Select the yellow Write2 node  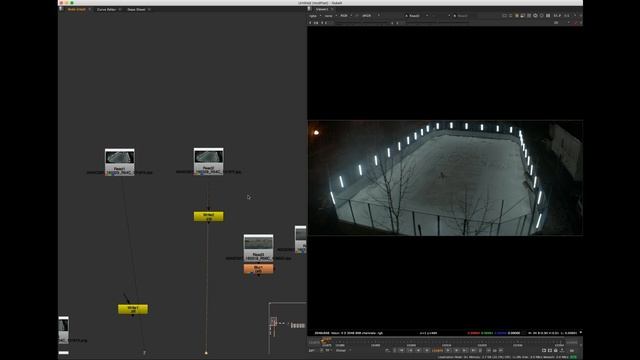[x=209, y=216]
